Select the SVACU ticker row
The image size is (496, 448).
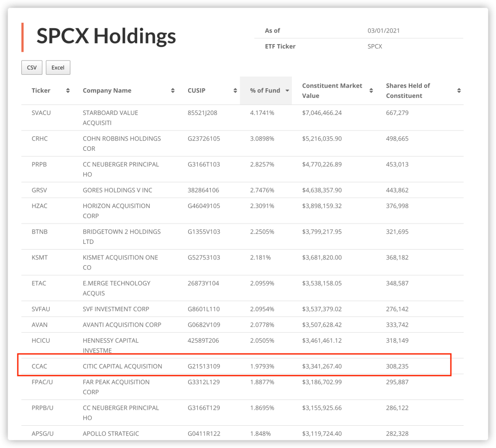[x=41, y=113]
